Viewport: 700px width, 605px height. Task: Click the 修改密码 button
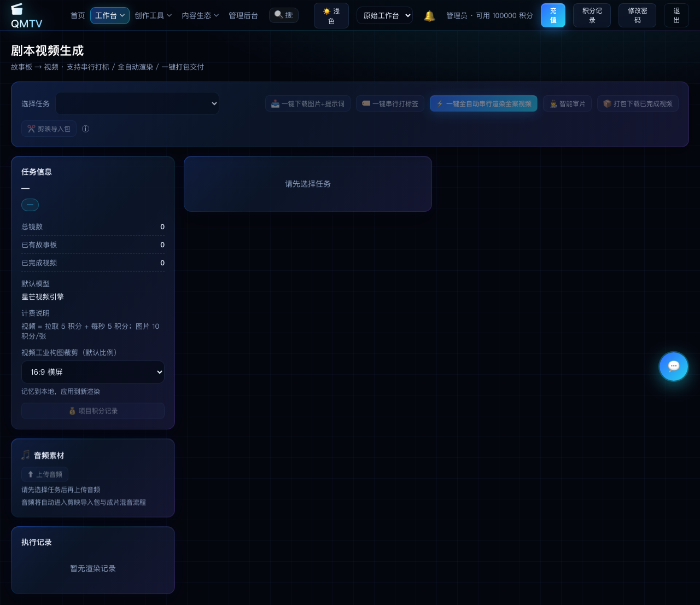click(637, 15)
